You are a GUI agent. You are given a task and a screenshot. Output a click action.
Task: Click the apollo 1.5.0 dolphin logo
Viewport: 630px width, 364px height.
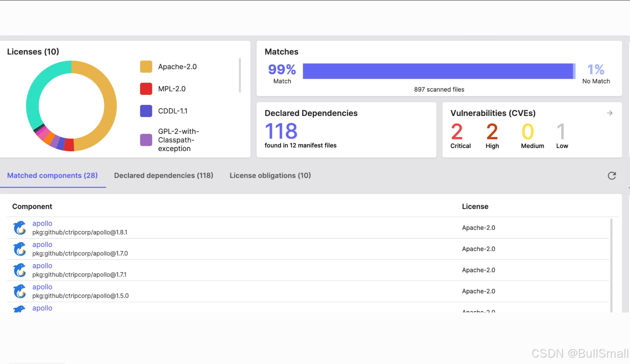[x=20, y=291]
